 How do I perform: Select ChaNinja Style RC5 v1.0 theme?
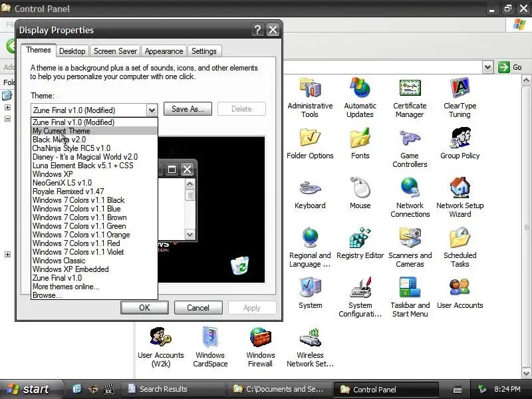(94, 148)
